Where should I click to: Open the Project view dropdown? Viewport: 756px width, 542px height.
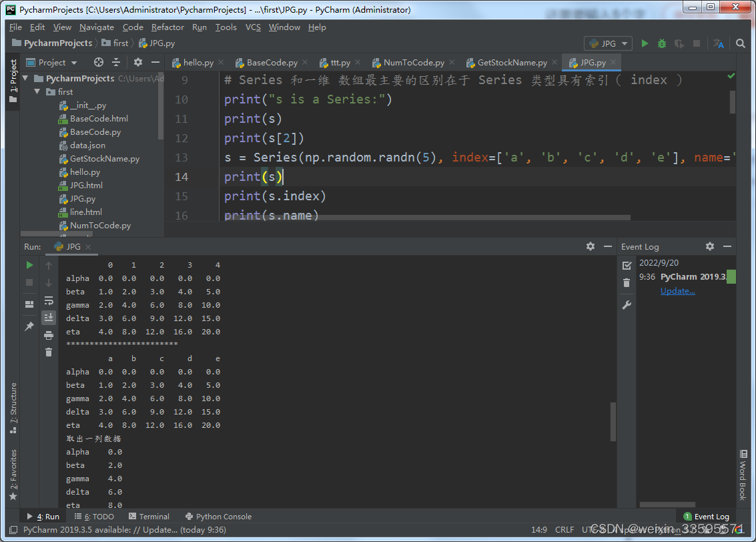59,62
